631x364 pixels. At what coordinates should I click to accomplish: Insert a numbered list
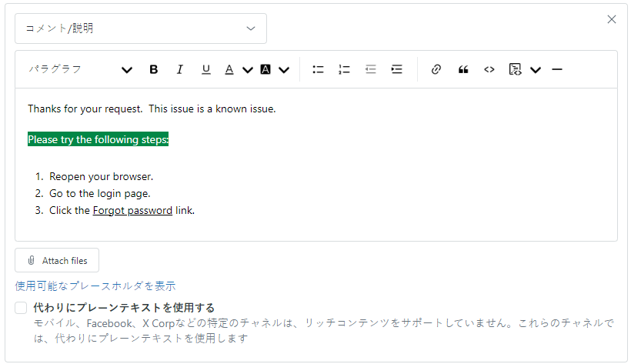click(x=344, y=70)
